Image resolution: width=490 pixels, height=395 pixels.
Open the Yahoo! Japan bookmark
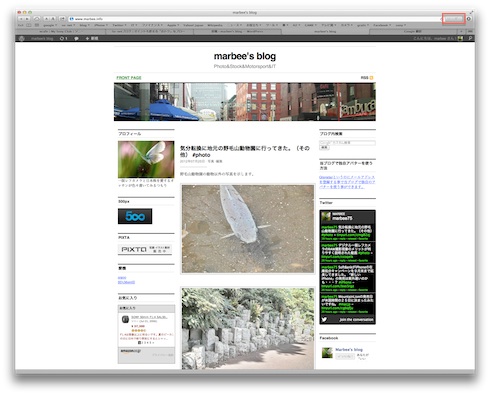[x=193, y=25]
